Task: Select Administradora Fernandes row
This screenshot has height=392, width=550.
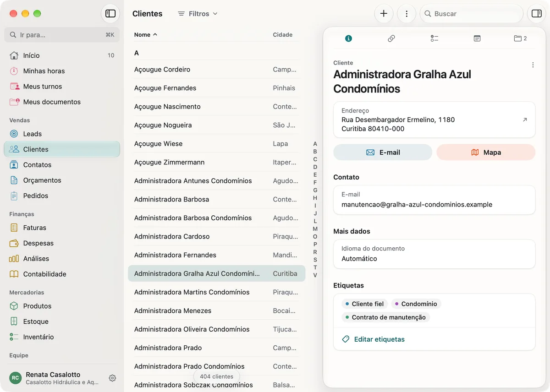Action: click(x=216, y=255)
